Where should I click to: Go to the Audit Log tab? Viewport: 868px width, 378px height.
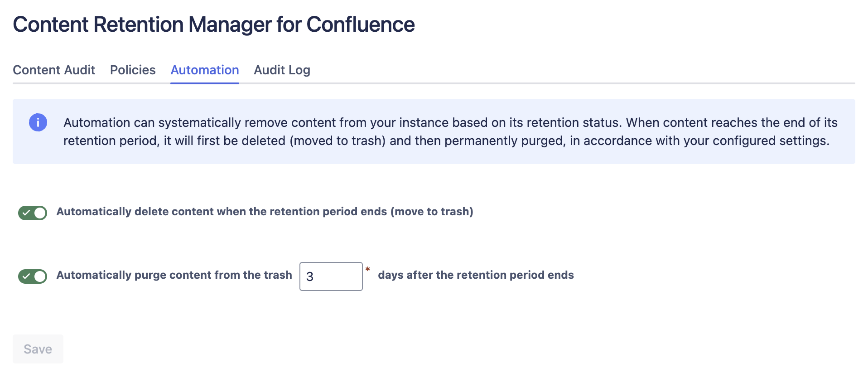coord(282,70)
